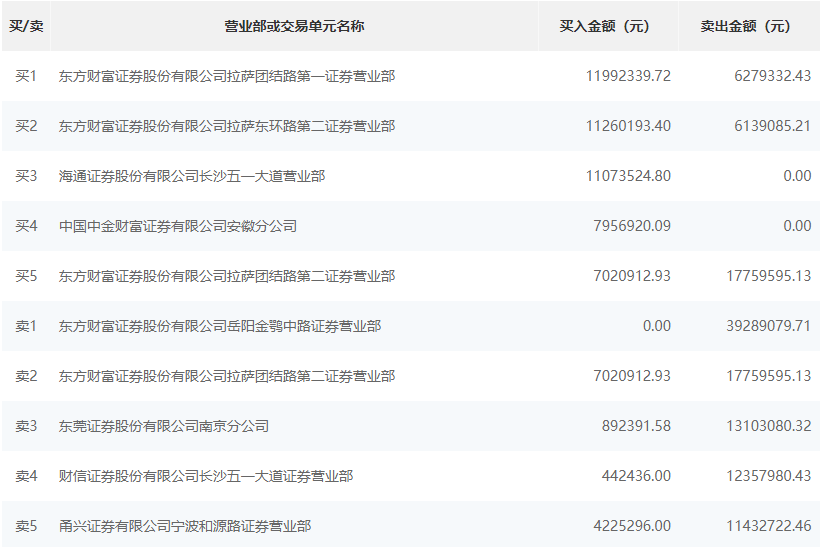Viewport: 823px width, 547px height.
Task: Click the 营业部或交易单元名称 column header
Action: coord(294,26)
